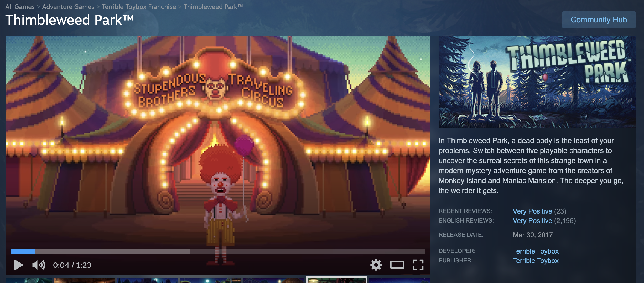Seek on the video progress bar

[218, 251]
